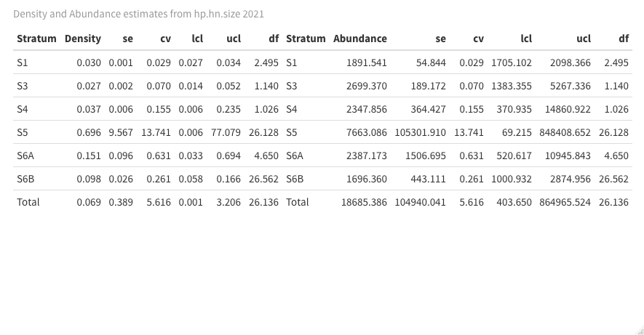The height and width of the screenshot is (335, 644).
Task: Select the S1 density value 0.030
Action: point(89,62)
